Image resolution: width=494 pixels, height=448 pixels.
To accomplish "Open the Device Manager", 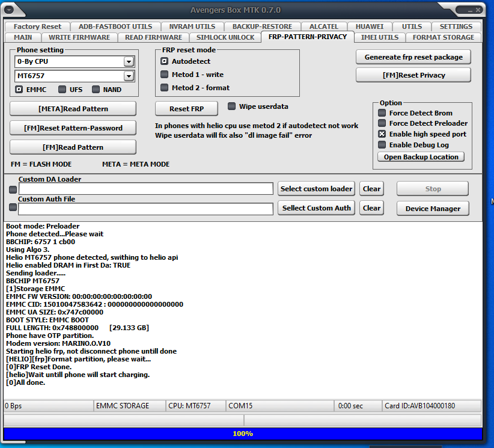I will (433, 209).
